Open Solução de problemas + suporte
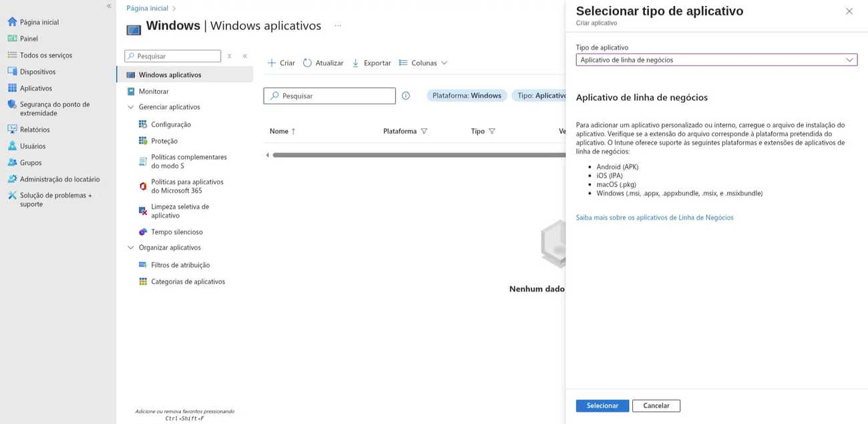Image resolution: width=868 pixels, height=424 pixels. pos(50,200)
